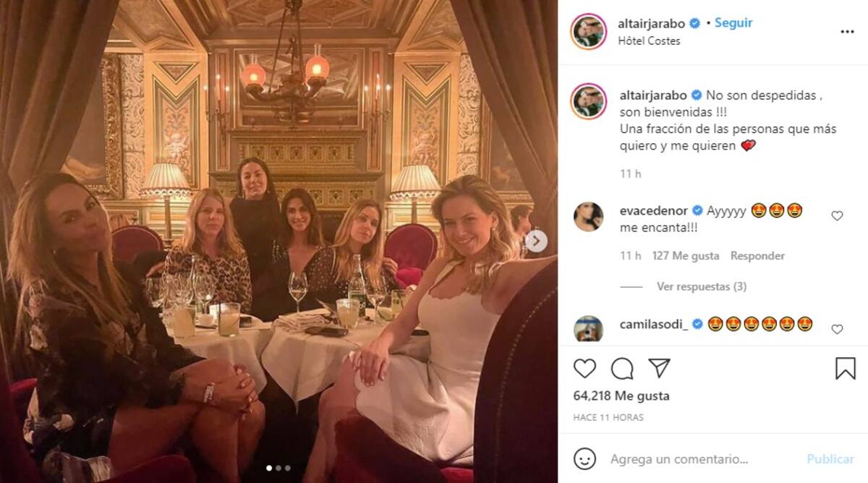Open altairjarabo profile picture in header
Image resolution: width=868 pixels, height=483 pixels.
pyautogui.click(x=588, y=31)
